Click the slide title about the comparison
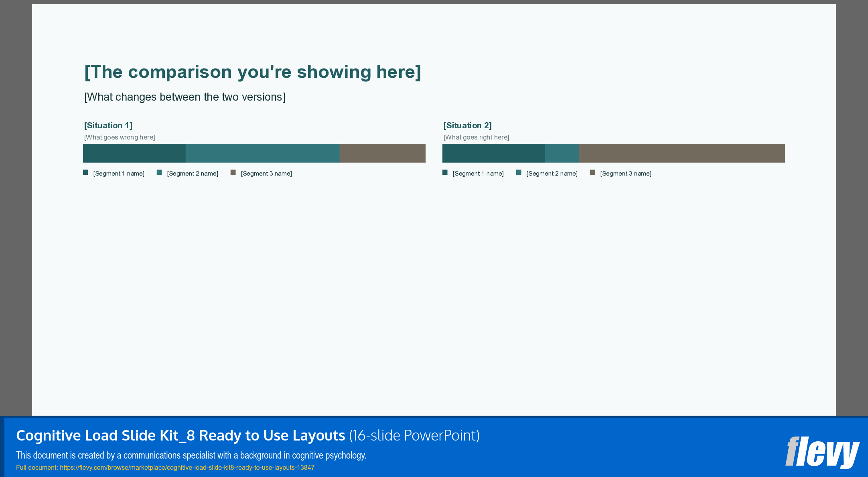Screen dimensions: 868x477 click(x=252, y=73)
